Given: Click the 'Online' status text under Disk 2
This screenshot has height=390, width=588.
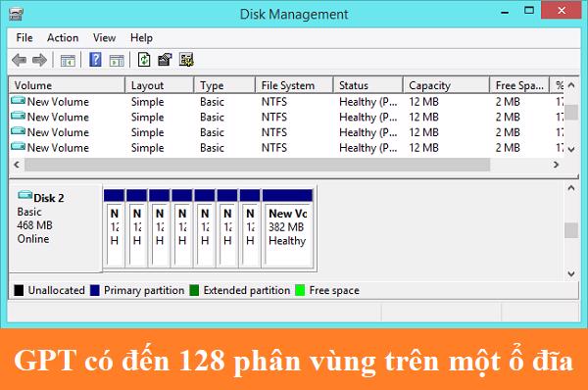Looking at the screenshot, I should coord(33,239).
